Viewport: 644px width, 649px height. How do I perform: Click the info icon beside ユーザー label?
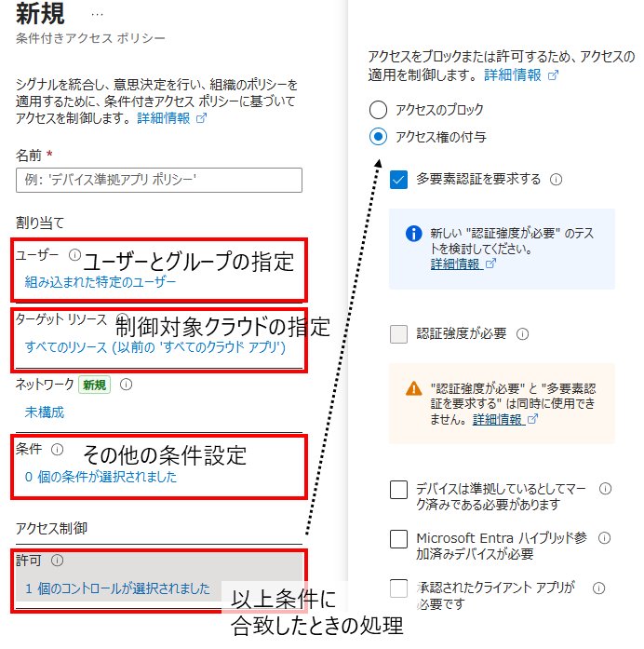pyautogui.click(x=74, y=254)
